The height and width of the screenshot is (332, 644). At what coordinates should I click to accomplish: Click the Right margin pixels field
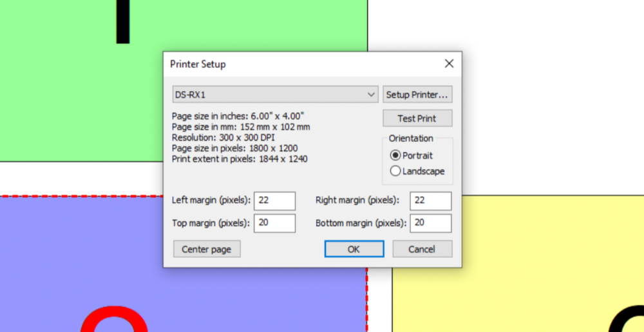tap(430, 200)
